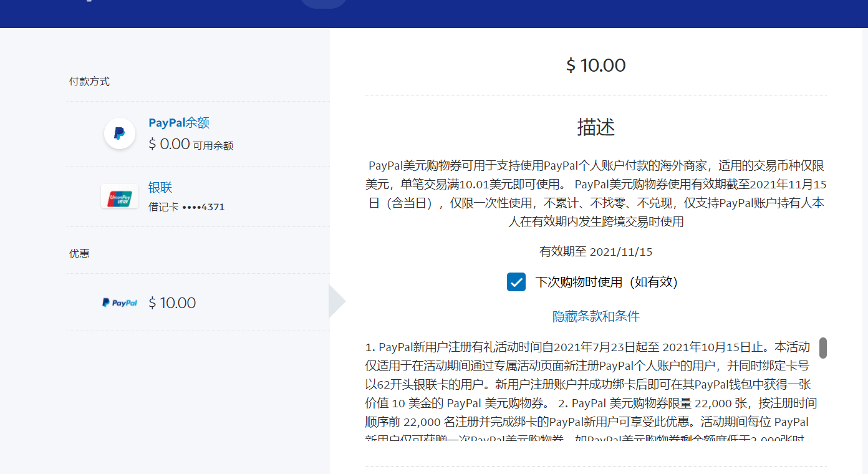Click the terms and conditions scrollbar thumb
This screenshot has width=868, height=474.
[x=823, y=348]
